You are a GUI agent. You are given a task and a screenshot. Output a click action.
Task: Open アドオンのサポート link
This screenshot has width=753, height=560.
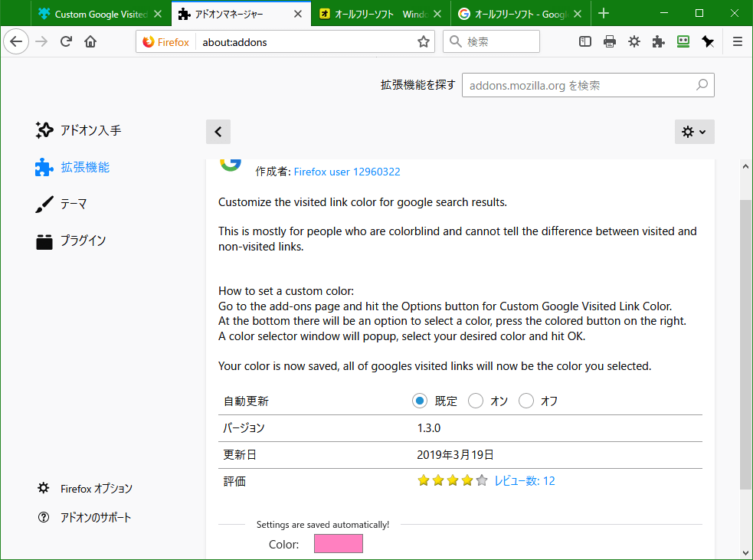tap(84, 517)
